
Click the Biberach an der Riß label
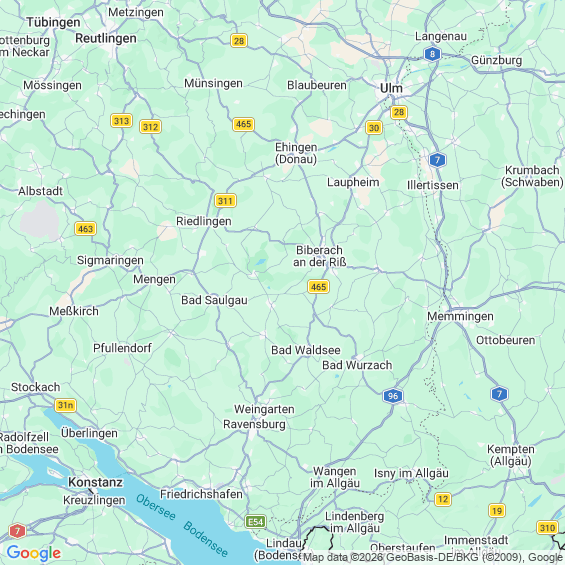pyautogui.click(x=320, y=256)
